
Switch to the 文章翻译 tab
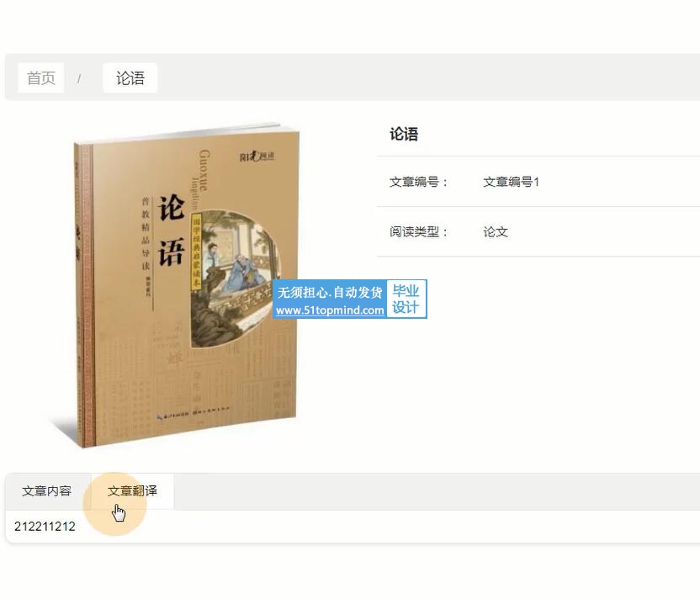[x=132, y=491]
